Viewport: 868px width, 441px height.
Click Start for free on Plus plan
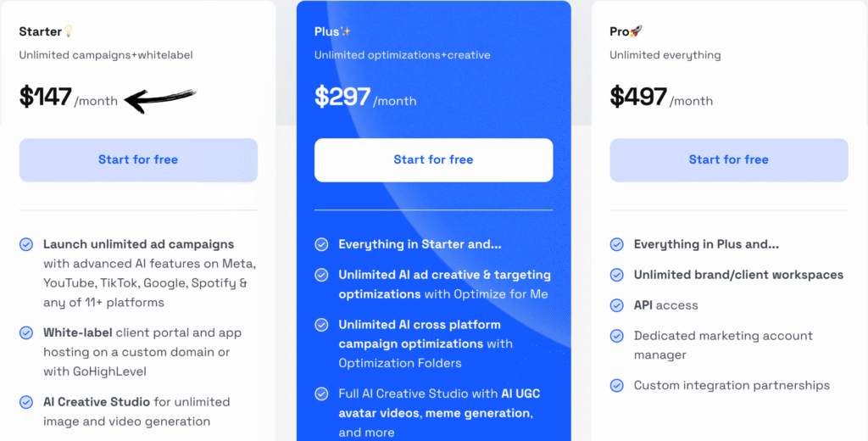pyautogui.click(x=433, y=160)
